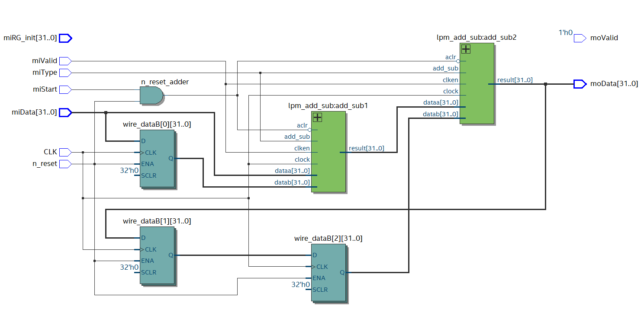644x319 pixels.
Task: Click the ENA port of wire_dataB[1]
Action: 148,261
